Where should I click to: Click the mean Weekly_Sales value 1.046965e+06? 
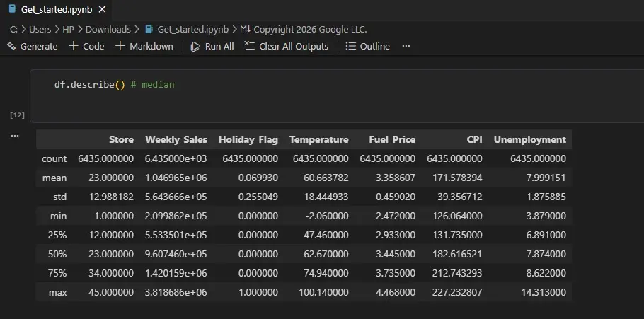(x=176, y=178)
